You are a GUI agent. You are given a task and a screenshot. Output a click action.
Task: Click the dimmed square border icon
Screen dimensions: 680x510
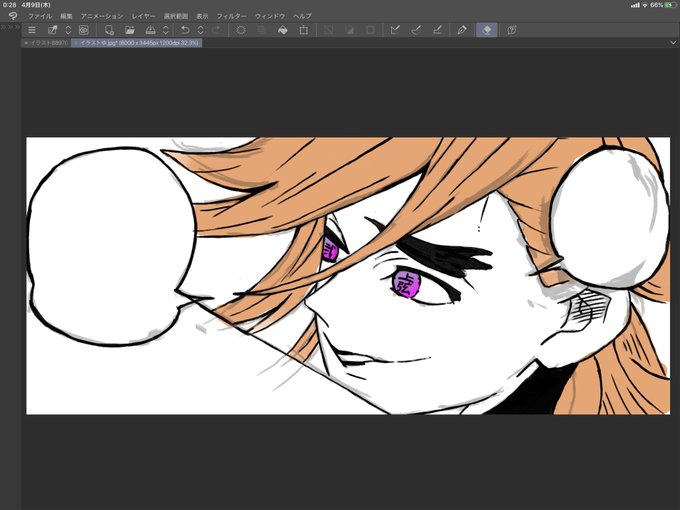coord(370,30)
